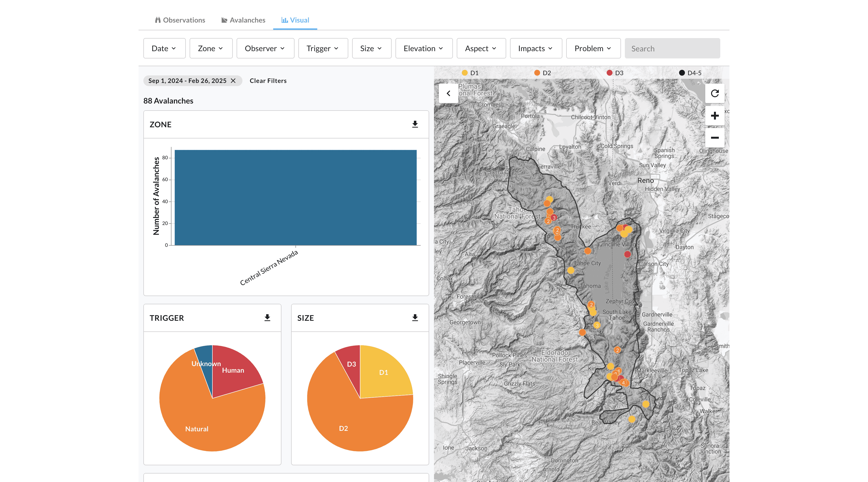Image resolution: width=868 pixels, height=482 pixels.
Task: Switch to the Avalanches tab
Action: 243,20
